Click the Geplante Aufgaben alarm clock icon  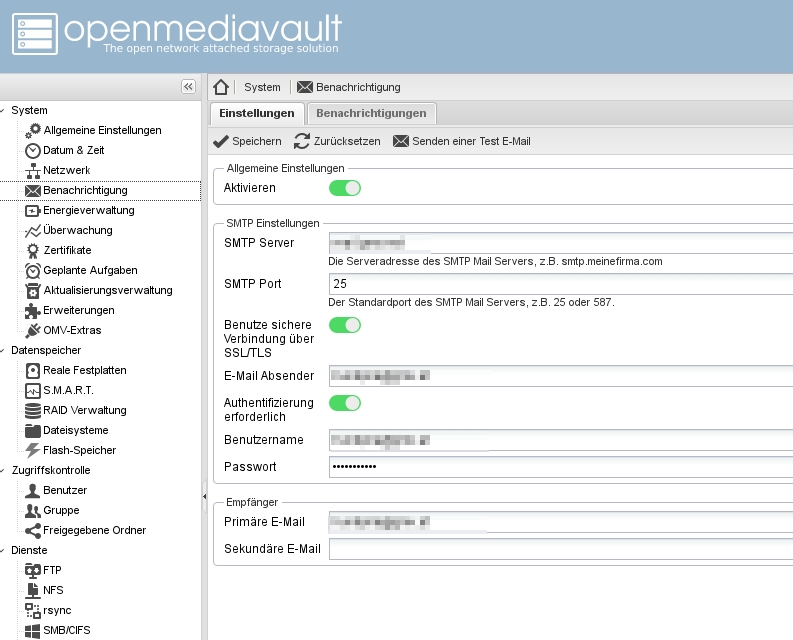(x=33, y=270)
